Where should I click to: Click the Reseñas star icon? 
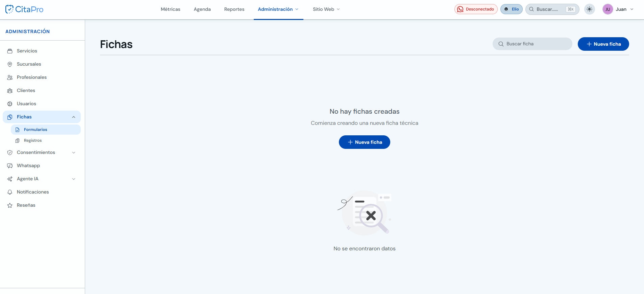click(x=10, y=205)
